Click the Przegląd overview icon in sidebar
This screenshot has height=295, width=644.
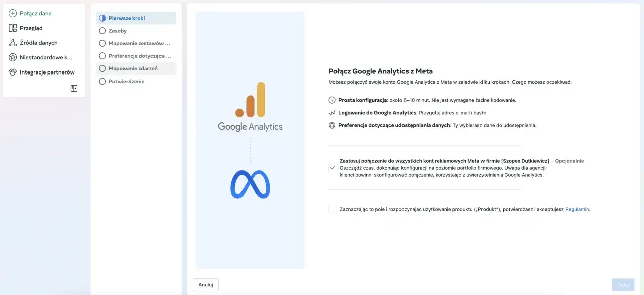coord(12,28)
